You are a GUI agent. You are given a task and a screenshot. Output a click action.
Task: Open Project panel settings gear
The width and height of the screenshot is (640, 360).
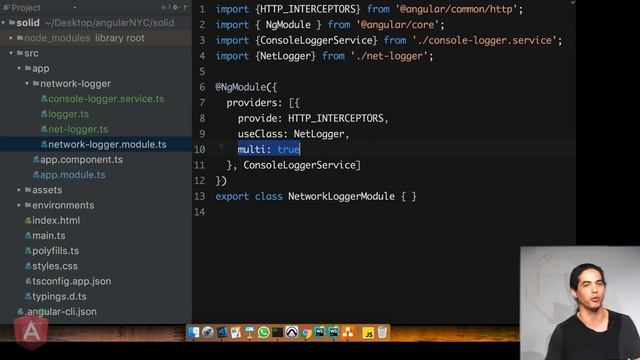coord(175,7)
